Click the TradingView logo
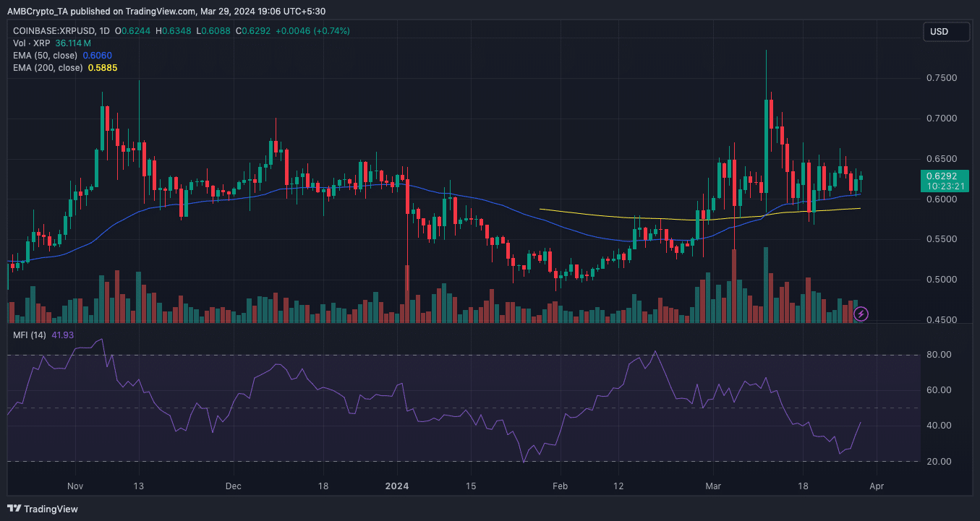 (42, 509)
